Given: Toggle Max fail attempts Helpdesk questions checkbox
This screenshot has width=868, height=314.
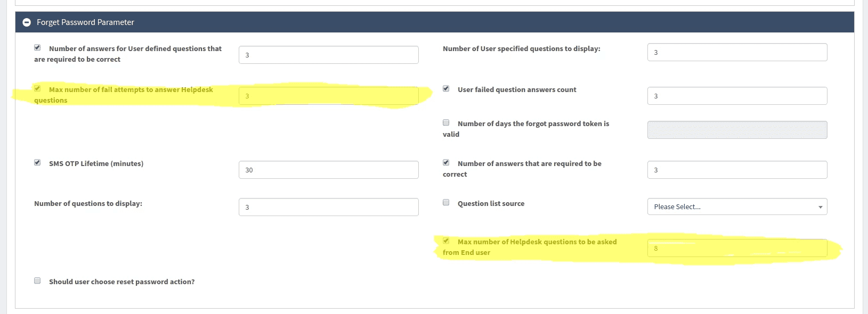Looking at the screenshot, I should [x=37, y=88].
